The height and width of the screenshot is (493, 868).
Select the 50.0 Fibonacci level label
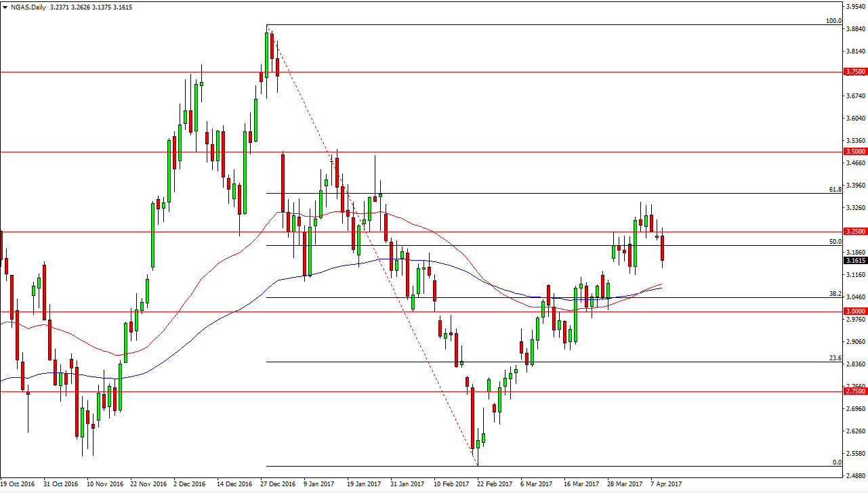835,241
